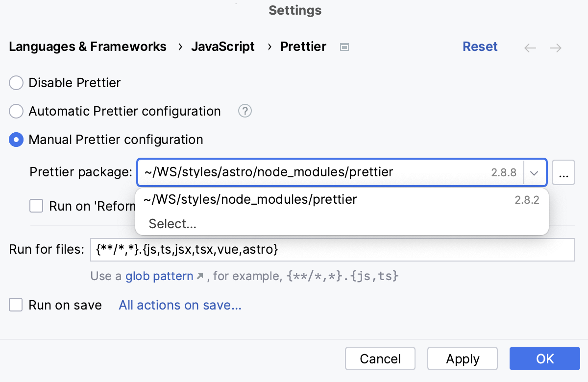Viewport: 588px width, 382px height.
Task: Reset the Prettier settings
Action: [x=480, y=47]
